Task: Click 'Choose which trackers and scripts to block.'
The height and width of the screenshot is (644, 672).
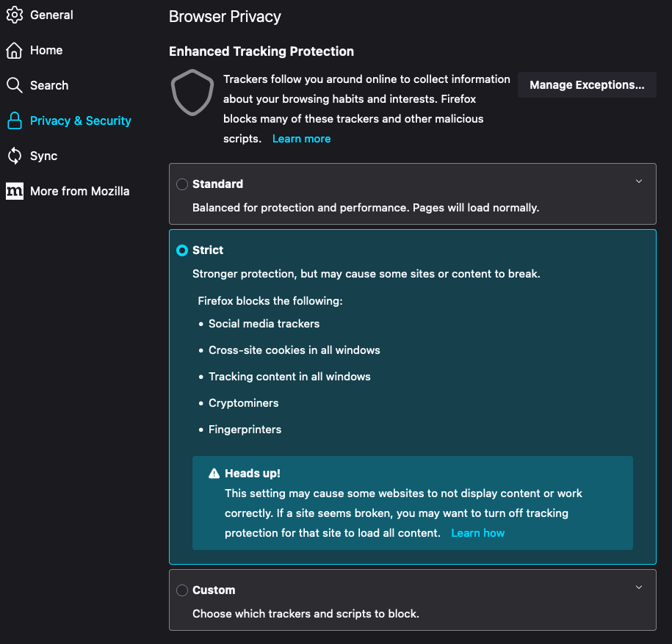Action: 306,614
